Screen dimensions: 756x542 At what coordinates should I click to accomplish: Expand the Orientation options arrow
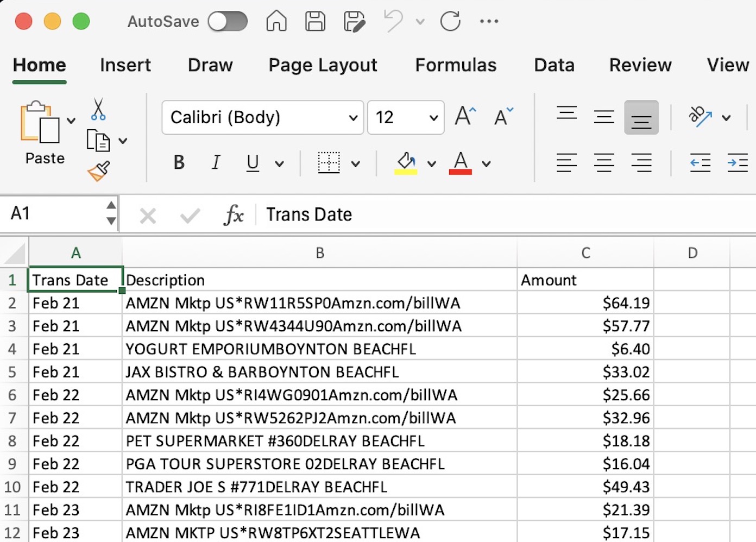pyautogui.click(x=726, y=118)
